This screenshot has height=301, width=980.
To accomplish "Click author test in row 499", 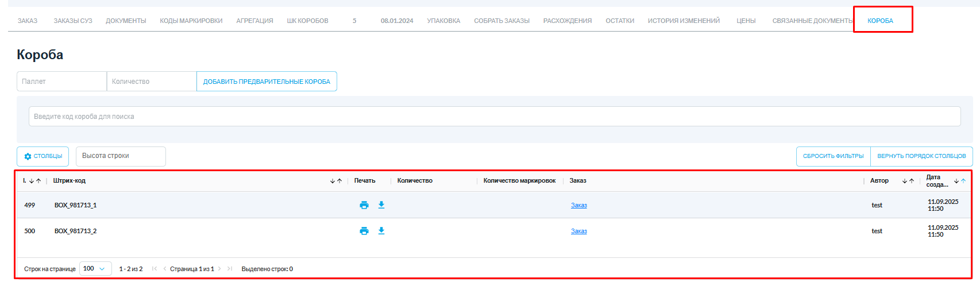I will pyautogui.click(x=877, y=205).
